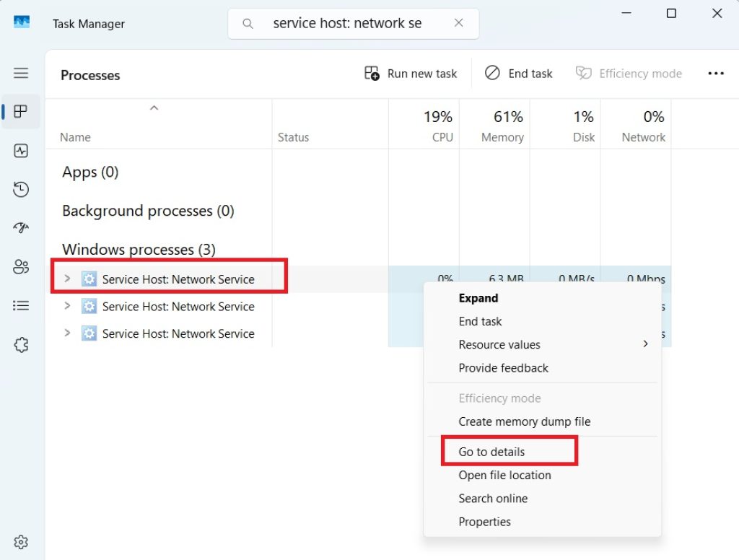The height and width of the screenshot is (560, 739).
Task: Click End task in the toolbar
Action: 518,74
